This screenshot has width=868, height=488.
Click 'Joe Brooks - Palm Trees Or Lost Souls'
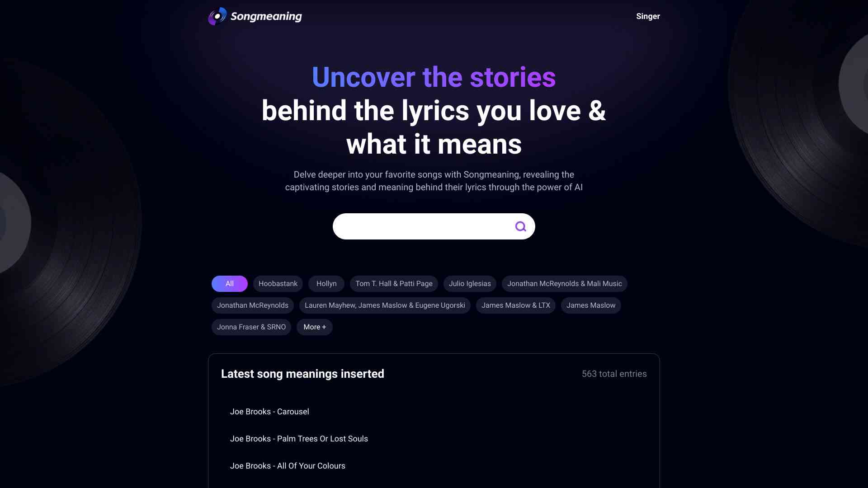click(299, 438)
